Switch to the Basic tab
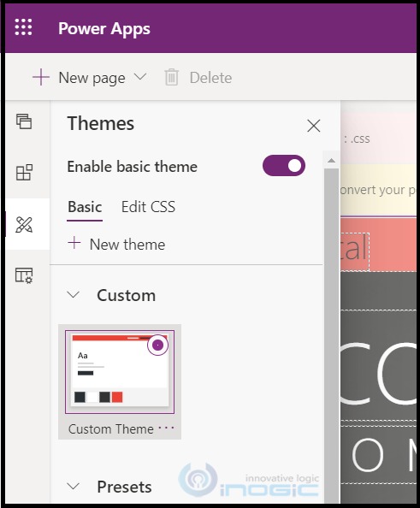Image resolution: width=420 pixels, height=508 pixels. [x=85, y=207]
